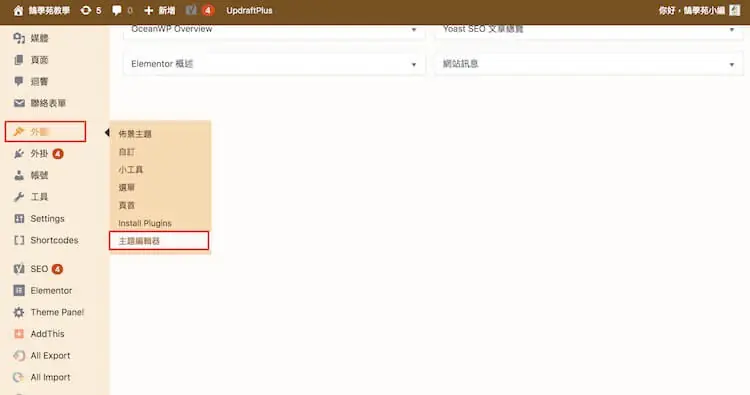The image size is (750, 395).
Task: Toggle the Elementor 概述 panel arrow
Action: click(414, 64)
